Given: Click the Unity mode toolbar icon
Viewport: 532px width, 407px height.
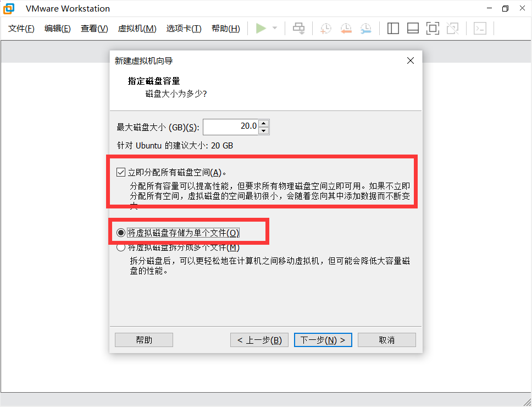Looking at the screenshot, I should 453,28.
